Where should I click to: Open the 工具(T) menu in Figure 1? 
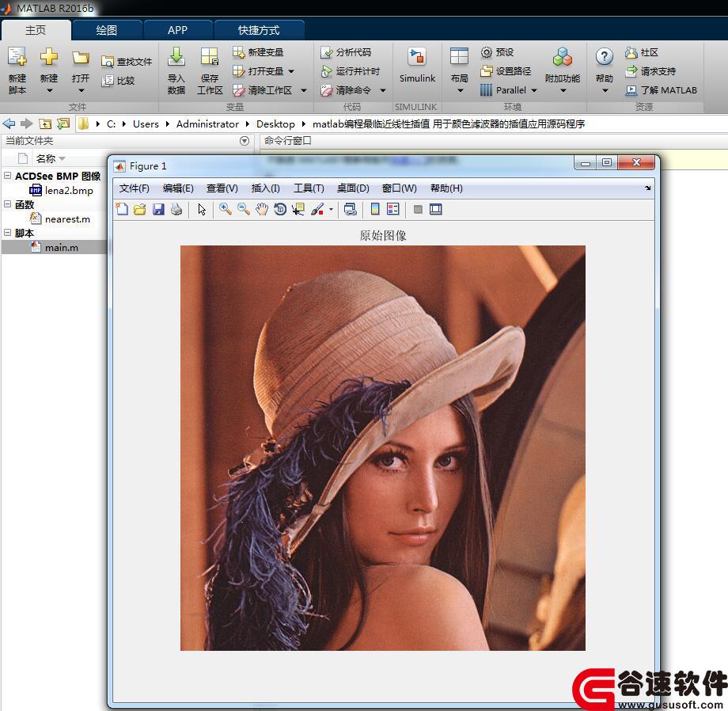click(309, 188)
